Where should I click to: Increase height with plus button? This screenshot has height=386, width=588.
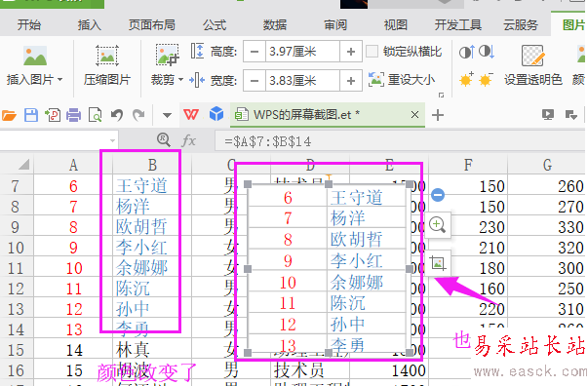pyautogui.click(x=351, y=52)
